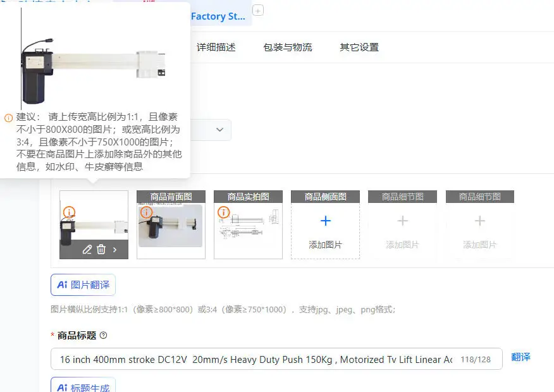This screenshot has width=554, height=392.
Task: Open the 其它设置 tab
Action: click(359, 47)
